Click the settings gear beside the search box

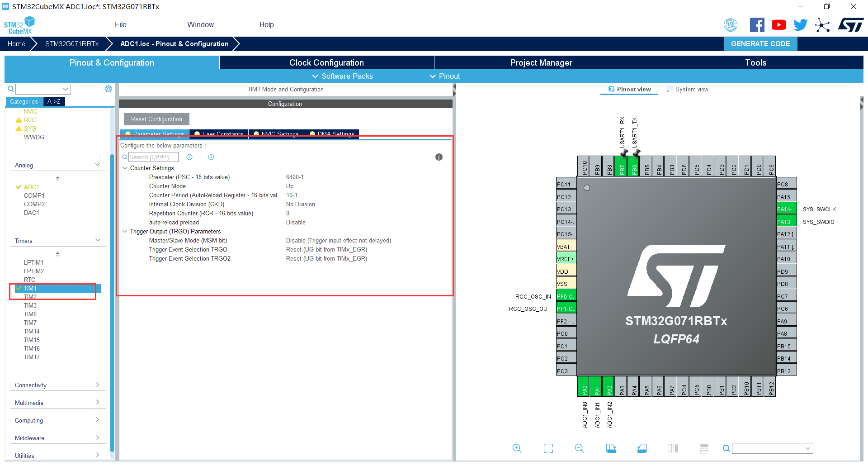click(x=108, y=89)
